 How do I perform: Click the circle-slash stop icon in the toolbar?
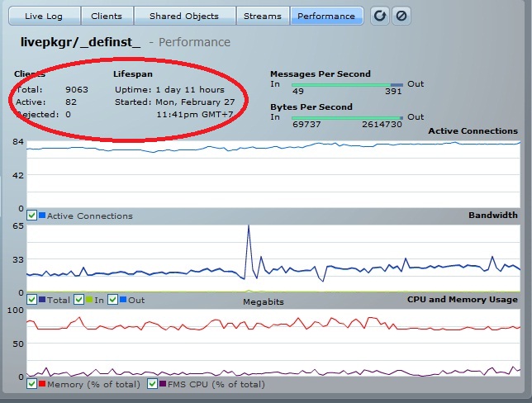[401, 16]
